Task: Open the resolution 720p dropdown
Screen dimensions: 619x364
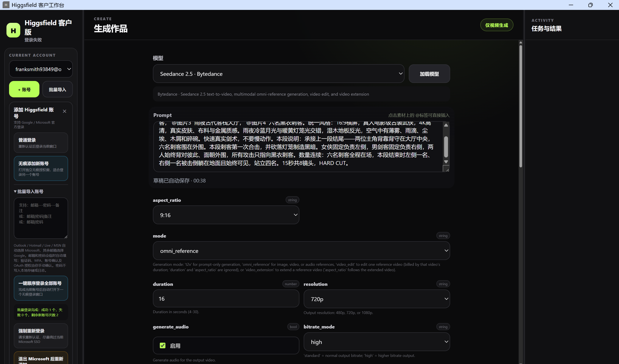Action: (x=377, y=299)
